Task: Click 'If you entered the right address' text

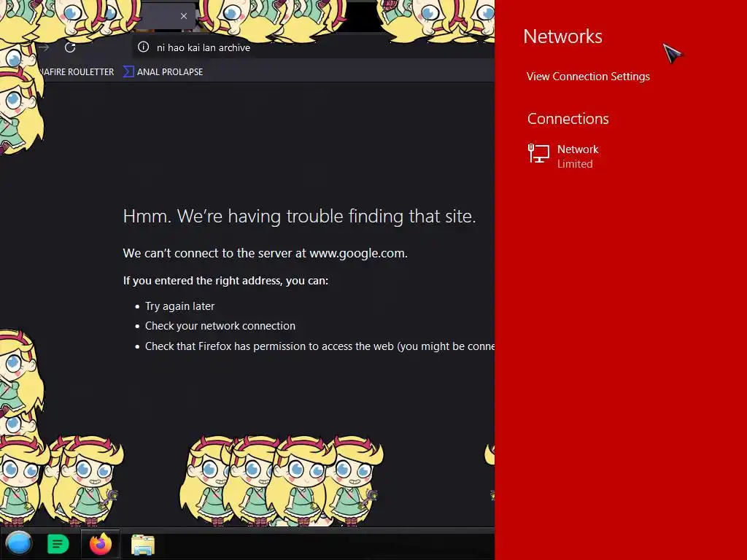Action: pyautogui.click(x=225, y=281)
